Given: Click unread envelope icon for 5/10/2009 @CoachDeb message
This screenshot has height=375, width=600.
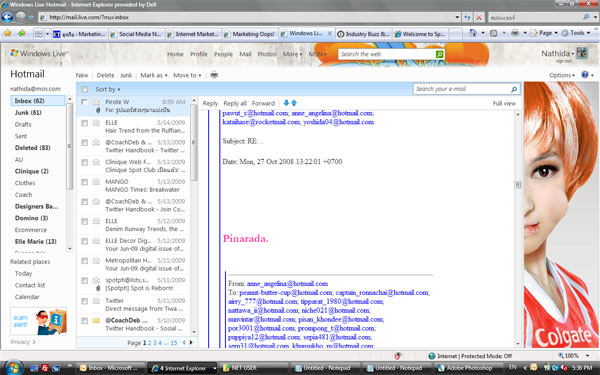Looking at the screenshot, I should click(96, 320).
